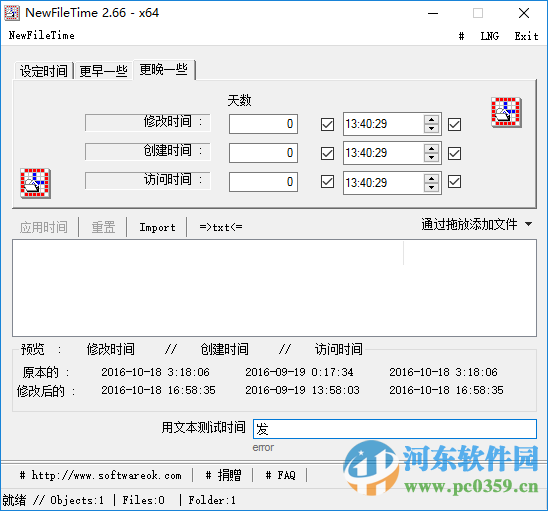
Task: Toggle the 修改时间 days checkbox
Action: 327,124
